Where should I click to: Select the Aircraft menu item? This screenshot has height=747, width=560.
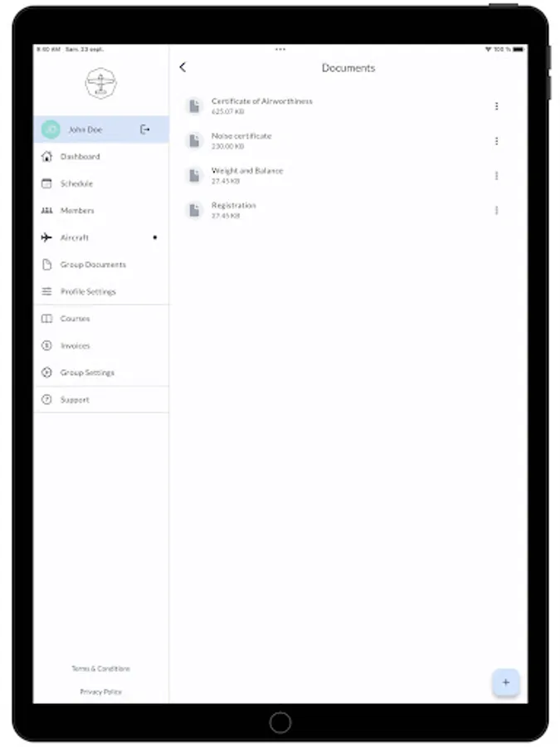click(101, 237)
